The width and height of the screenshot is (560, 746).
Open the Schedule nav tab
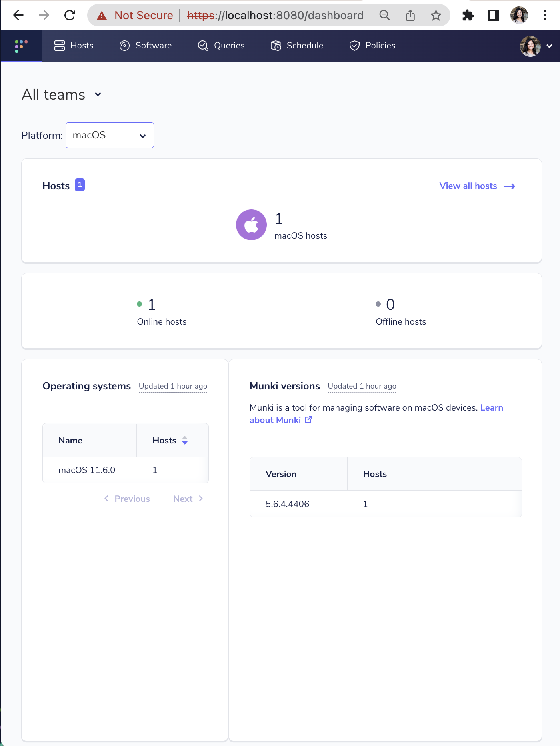(x=297, y=46)
